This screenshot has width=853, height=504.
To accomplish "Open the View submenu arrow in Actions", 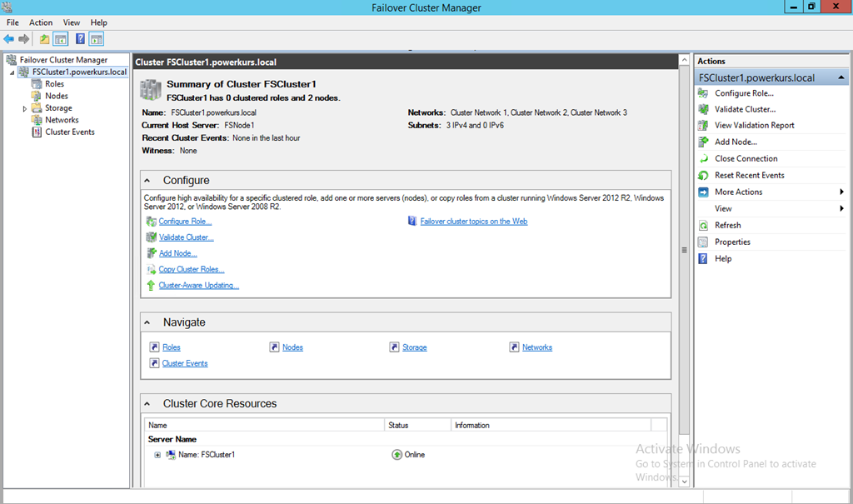I will pyautogui.click(x=841, y=208).
